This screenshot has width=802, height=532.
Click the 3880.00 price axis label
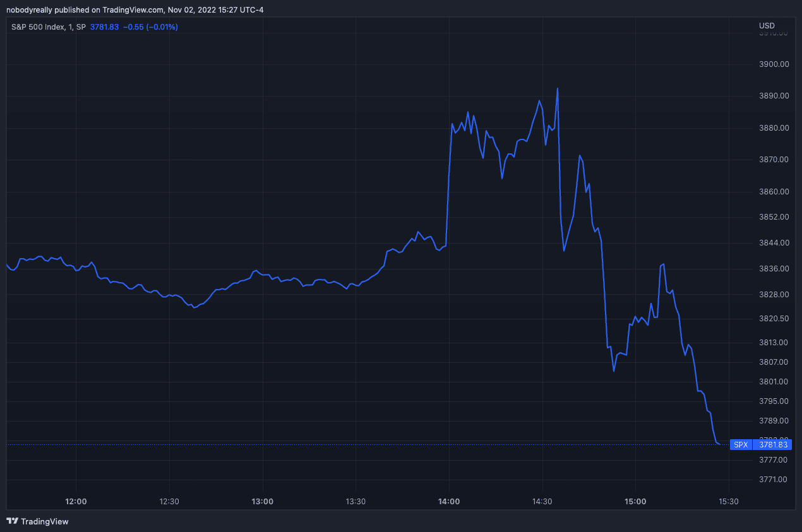[x=774, y=128]
